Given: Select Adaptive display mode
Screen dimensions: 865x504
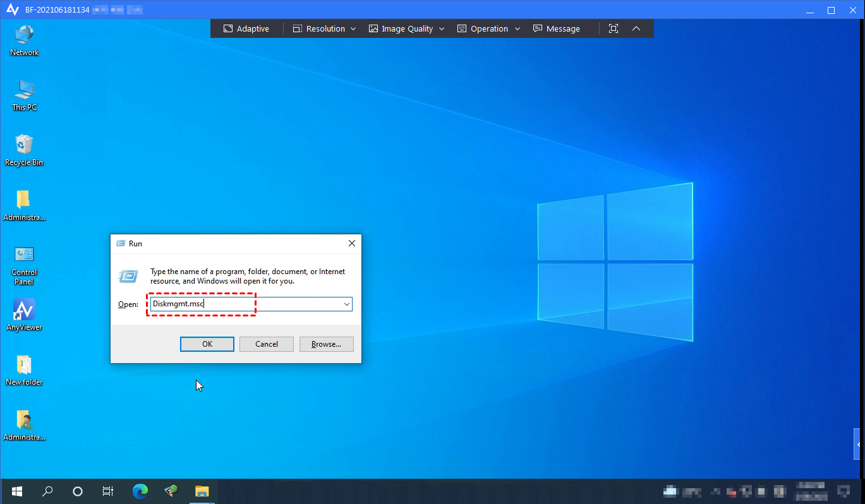Looking at the screenshot, I should [246, 28].
